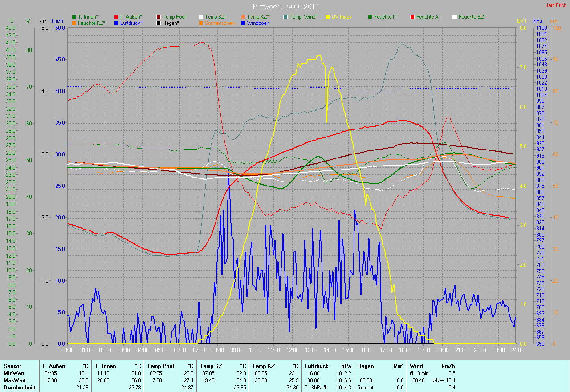
Task: Click the white Temp SZ legend square
Action: [201, 17]
